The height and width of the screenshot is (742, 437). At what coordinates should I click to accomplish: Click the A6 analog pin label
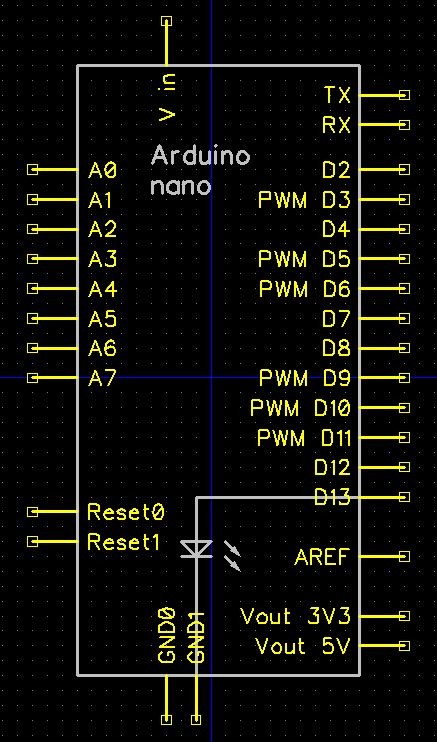102,348
